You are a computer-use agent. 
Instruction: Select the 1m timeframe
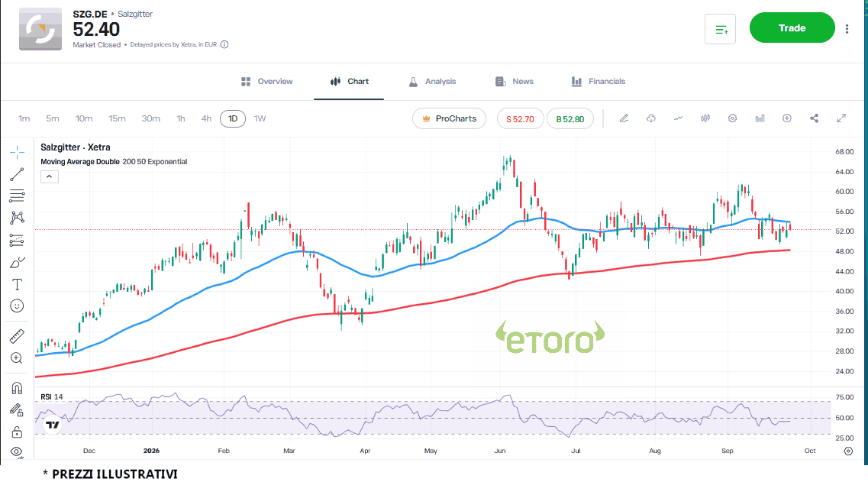24,118
